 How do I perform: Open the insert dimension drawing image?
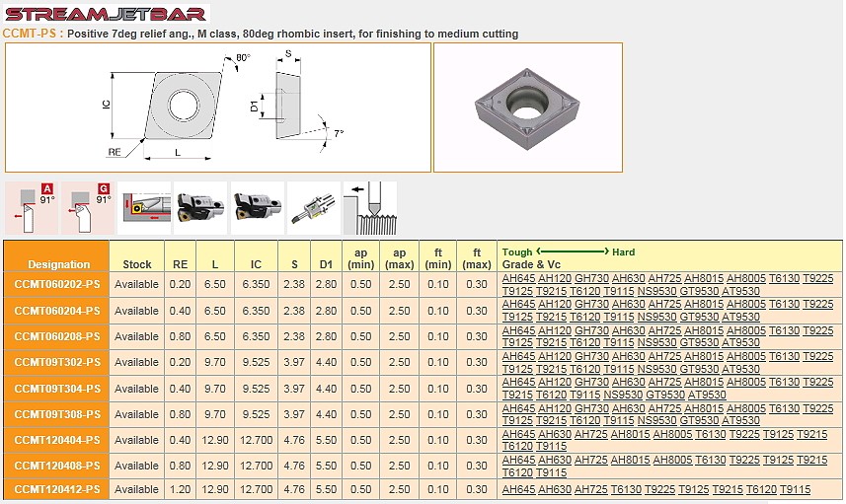click(218, 108)
